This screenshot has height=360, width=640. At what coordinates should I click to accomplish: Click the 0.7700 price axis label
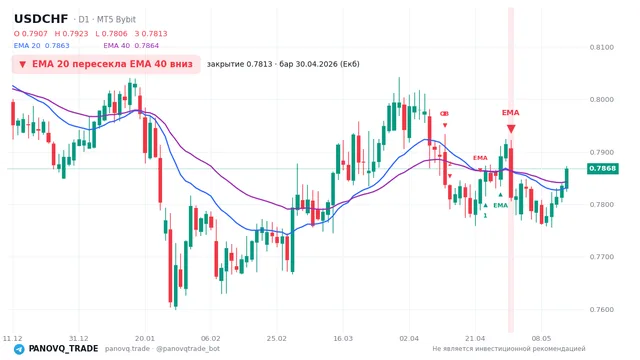[x=602, y=257]
